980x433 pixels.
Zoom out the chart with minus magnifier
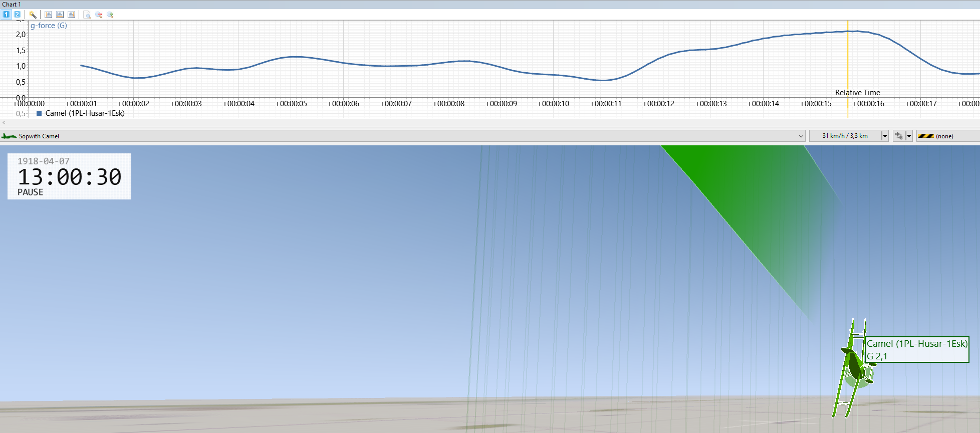click(x=99, y=15)
